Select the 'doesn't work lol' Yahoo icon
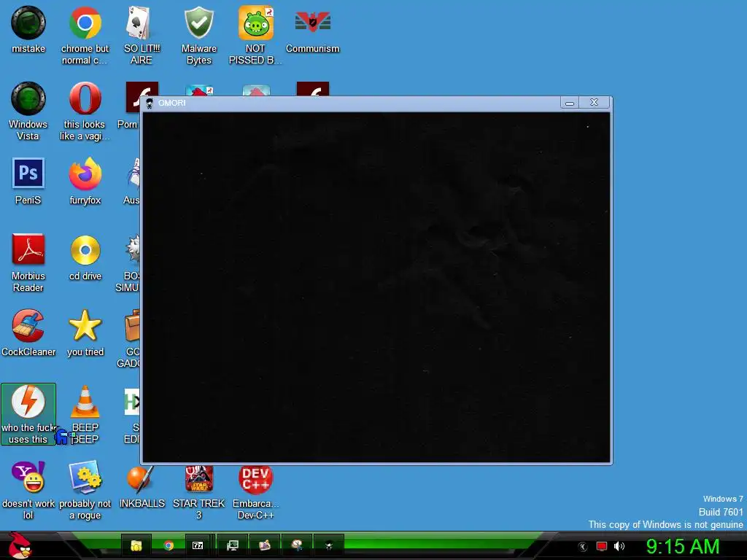The image size is (747, 560). 28,489
